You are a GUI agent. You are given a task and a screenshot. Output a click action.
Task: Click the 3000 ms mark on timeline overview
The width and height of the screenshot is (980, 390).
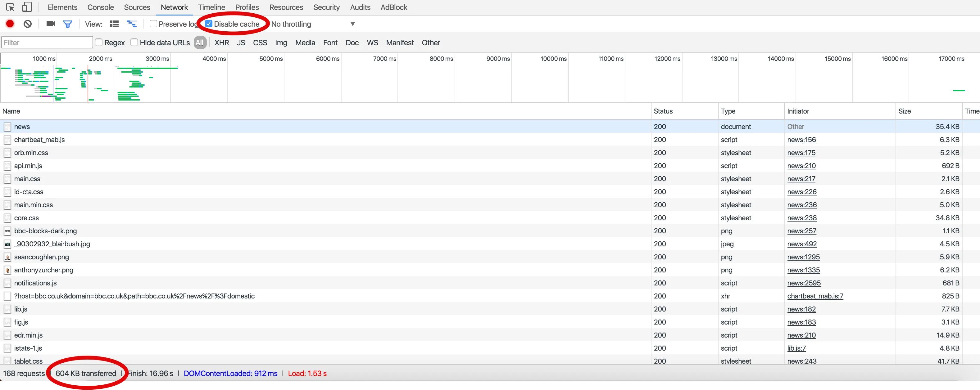[157, 59]
